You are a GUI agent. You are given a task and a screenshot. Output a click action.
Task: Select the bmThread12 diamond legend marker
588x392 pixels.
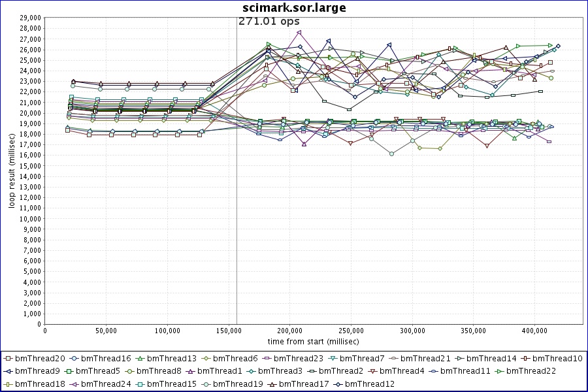(337, 384)
